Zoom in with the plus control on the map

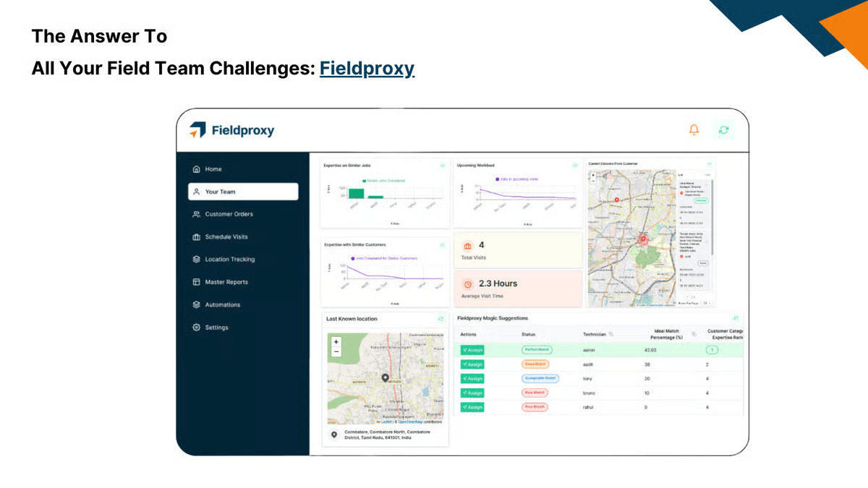click(x=336, y=341)
